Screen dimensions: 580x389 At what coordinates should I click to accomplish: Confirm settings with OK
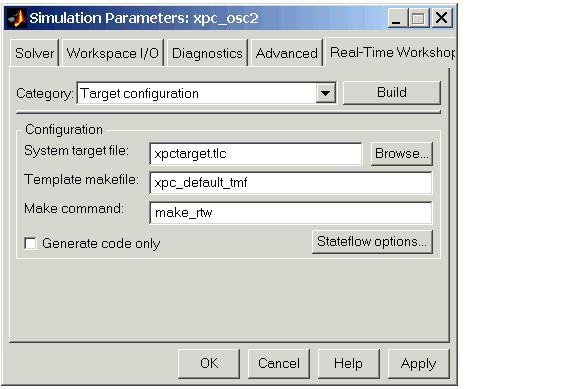(x=209, y=363)
